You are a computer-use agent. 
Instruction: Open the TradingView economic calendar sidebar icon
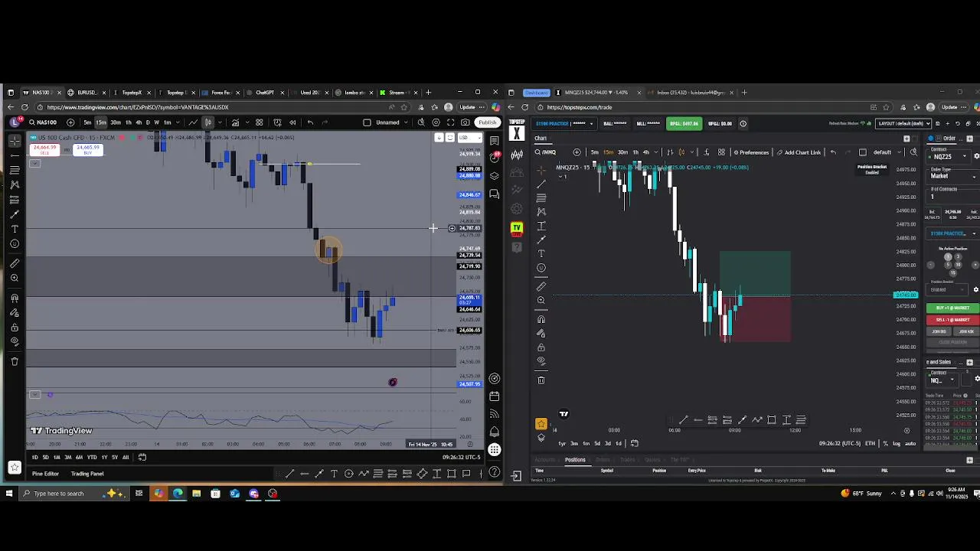pos(495,396)
